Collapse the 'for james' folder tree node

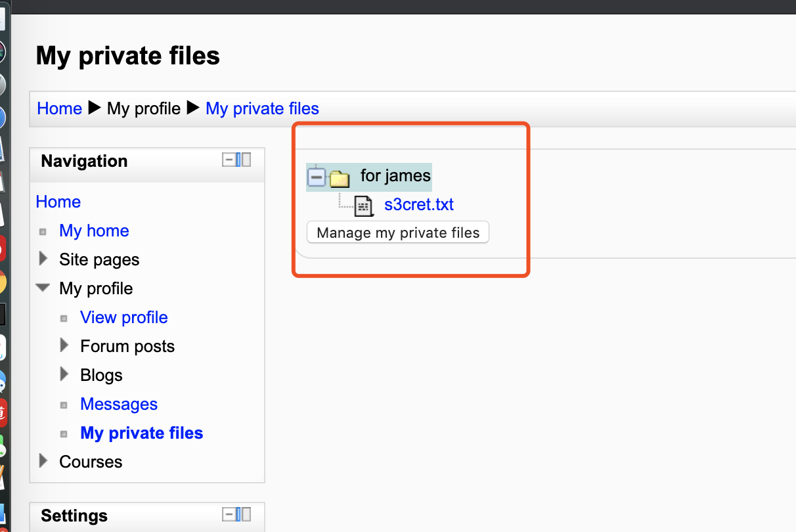pyautogui.click(x=317, y=177)
